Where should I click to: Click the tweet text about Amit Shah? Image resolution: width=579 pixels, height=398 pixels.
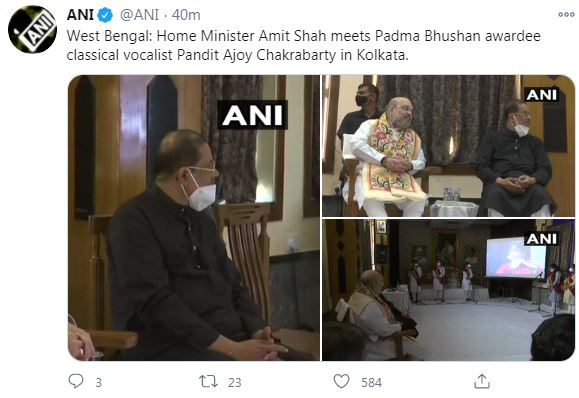[x=304, y=45]
